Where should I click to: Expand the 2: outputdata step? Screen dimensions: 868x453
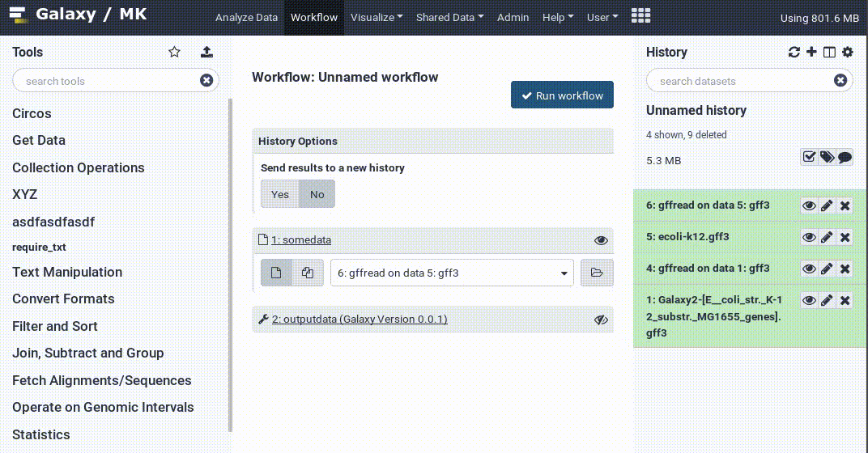(x=359, y=320)
